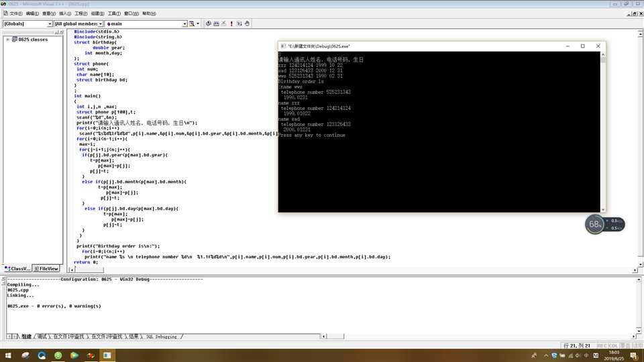Screen dimensions: 644x362
Task: Switch to the FileView tab
Action: [46, 269]
